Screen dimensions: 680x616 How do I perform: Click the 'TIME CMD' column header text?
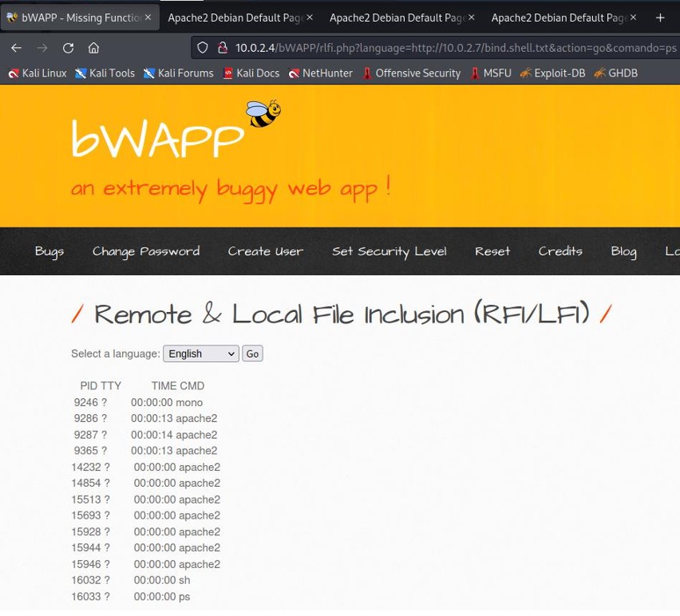(178, 386)
